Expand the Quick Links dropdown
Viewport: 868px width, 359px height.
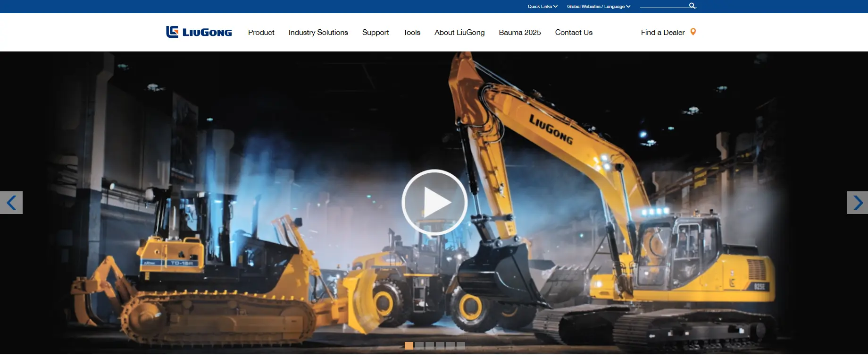pyautogui.click(x=542, y=7)
